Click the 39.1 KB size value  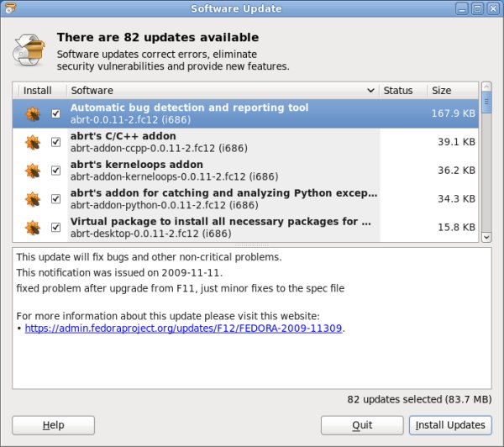pos(456,142)
